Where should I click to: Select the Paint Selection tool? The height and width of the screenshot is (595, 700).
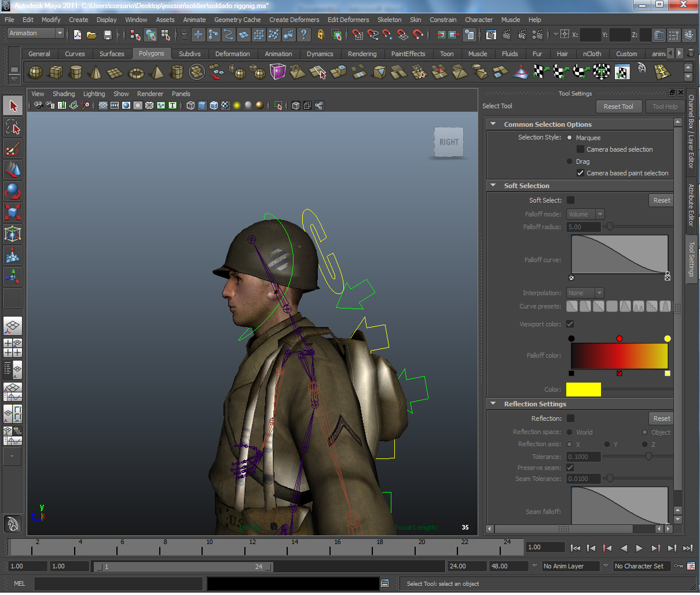pos(13,149)
